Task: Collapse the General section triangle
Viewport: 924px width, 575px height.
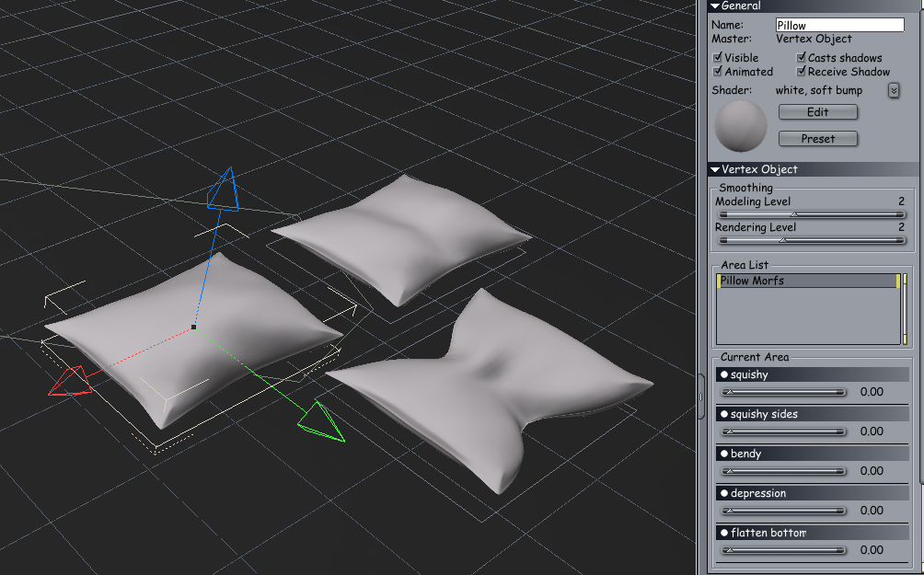Action: 715,6
